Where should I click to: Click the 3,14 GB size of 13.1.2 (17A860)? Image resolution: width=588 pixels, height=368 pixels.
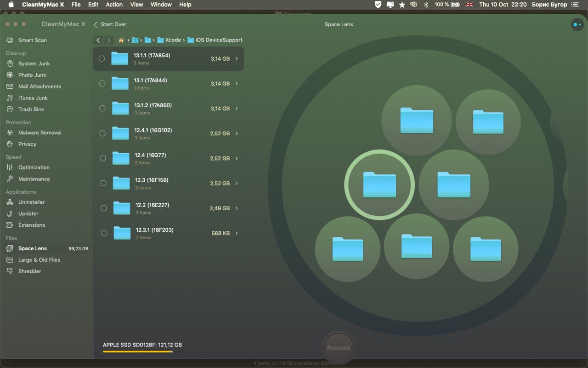click(x=220, y=109)
